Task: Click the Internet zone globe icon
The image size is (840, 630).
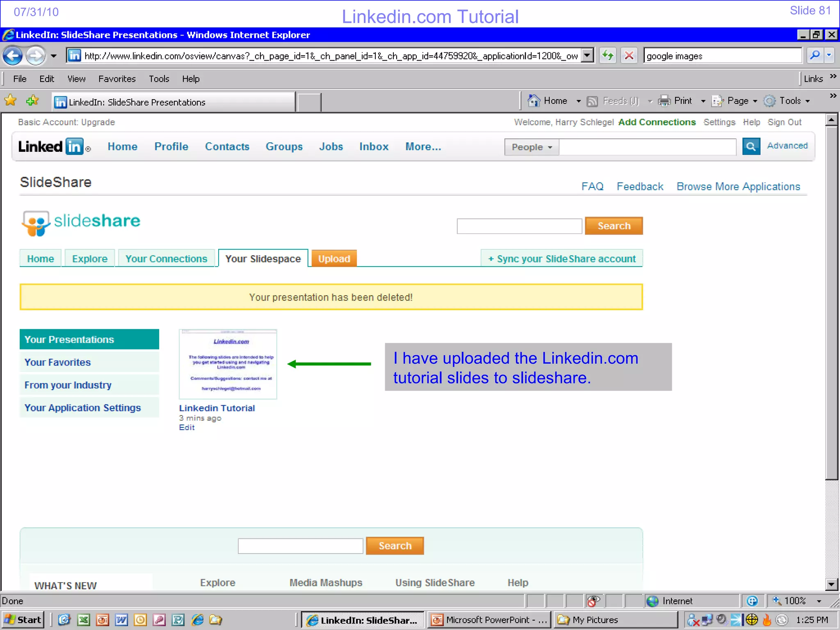Action: (652, 601)
